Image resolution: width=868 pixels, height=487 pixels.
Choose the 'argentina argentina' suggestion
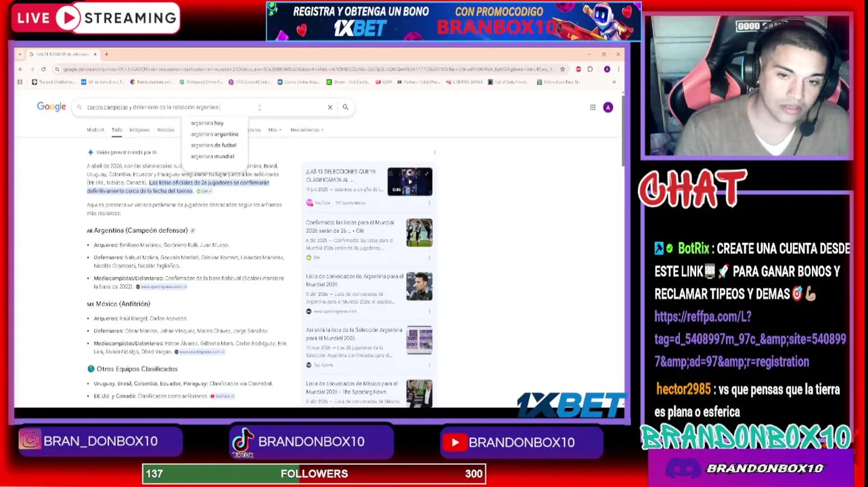(x=214, y=134)
